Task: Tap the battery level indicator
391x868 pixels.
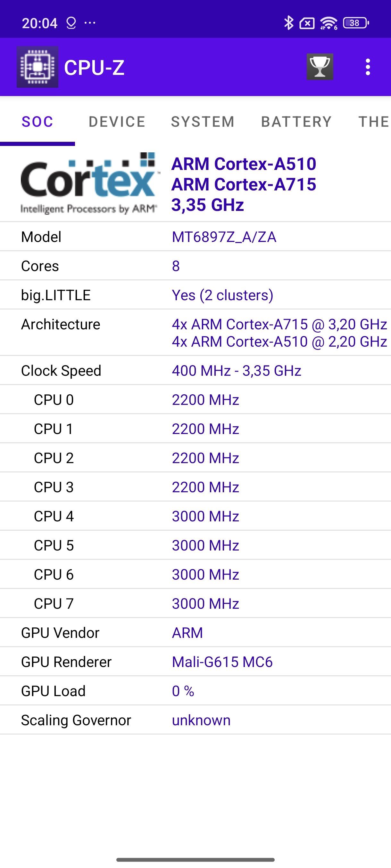Action: point(355,23)
